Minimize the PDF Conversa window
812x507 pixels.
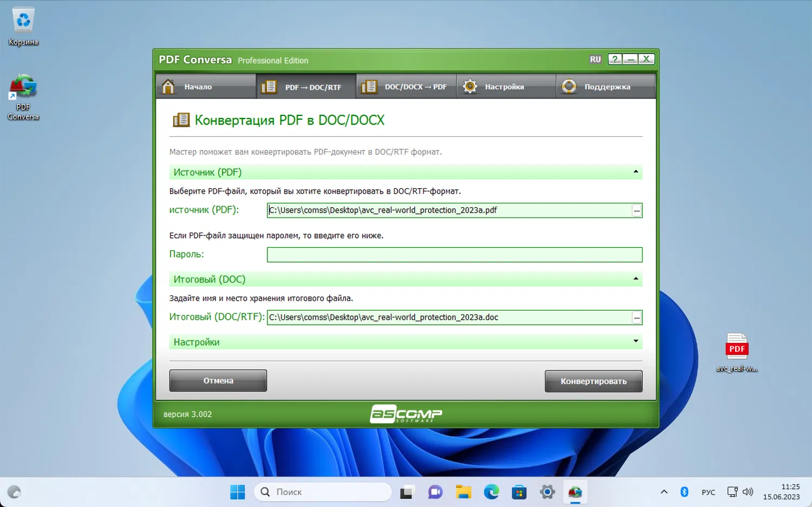click(631, 59)
